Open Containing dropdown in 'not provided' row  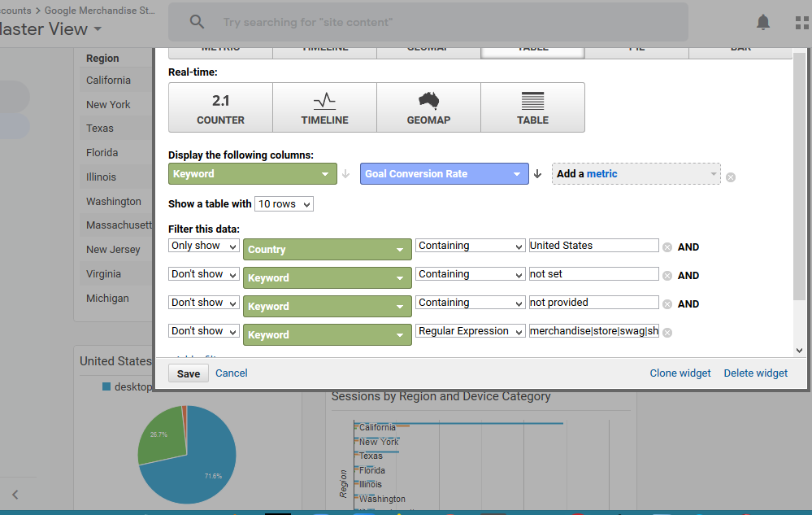(471, 303)
